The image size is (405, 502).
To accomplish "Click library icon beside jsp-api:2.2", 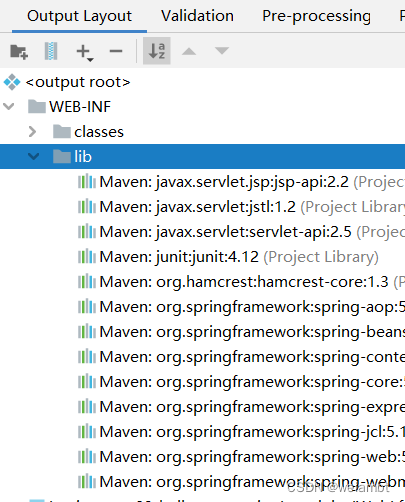I will (x=87, y=181).
